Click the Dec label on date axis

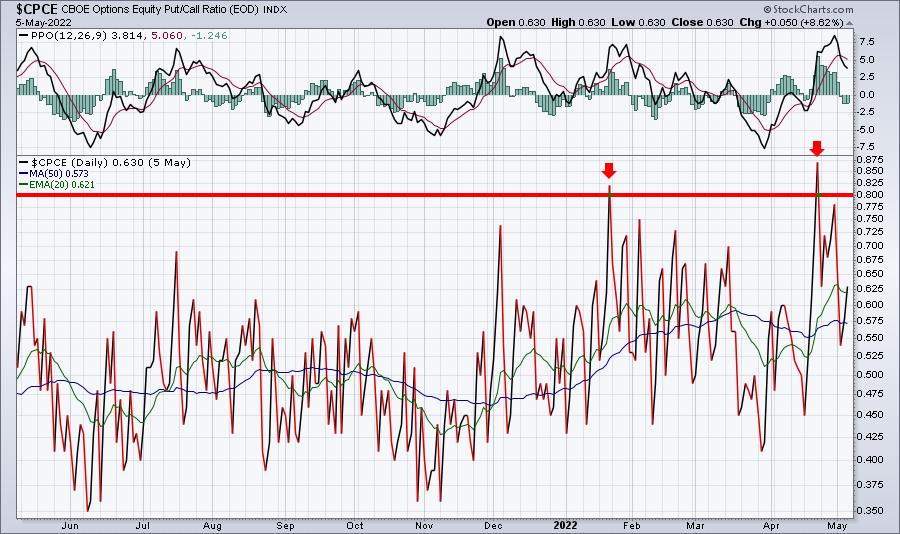[x=494, y=525]
